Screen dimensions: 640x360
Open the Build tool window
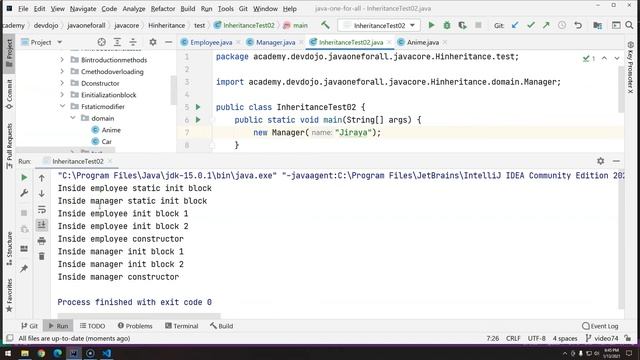coord(222,326)
